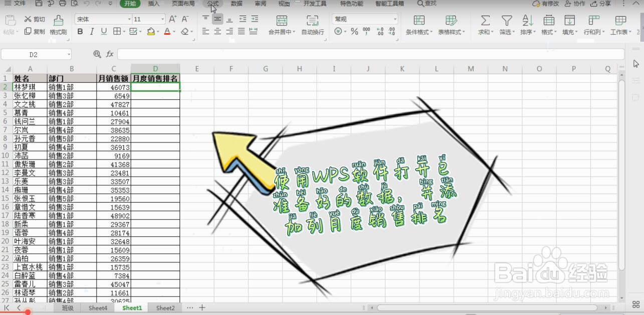644x315 pixels.
Task: Click the Copy (复制) button
Action: click(x=35, y=32)
